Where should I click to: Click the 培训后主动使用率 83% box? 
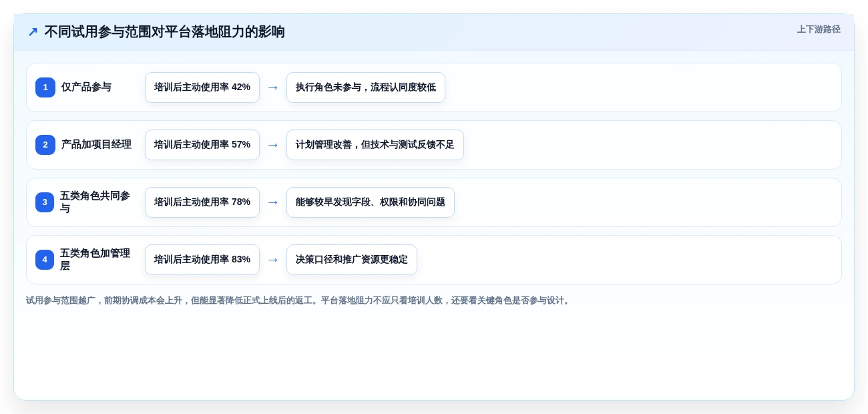pyautogui.click(x=202, y=260)
